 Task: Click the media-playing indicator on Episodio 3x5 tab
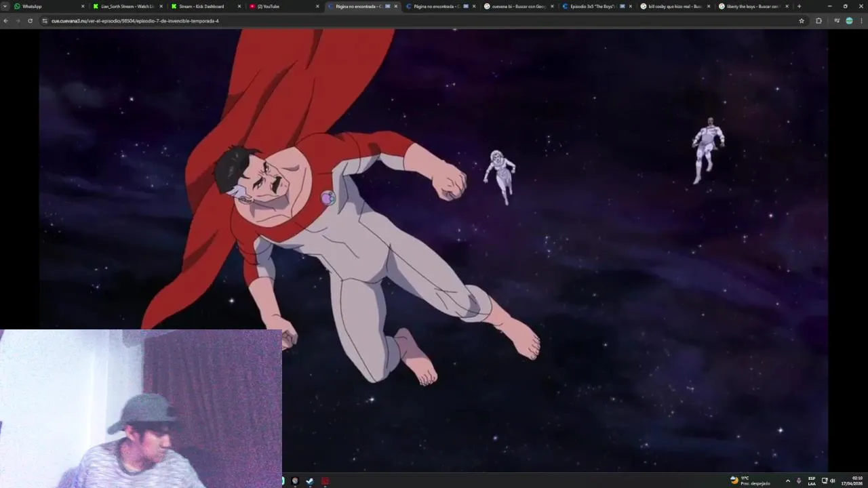(622, 6)
